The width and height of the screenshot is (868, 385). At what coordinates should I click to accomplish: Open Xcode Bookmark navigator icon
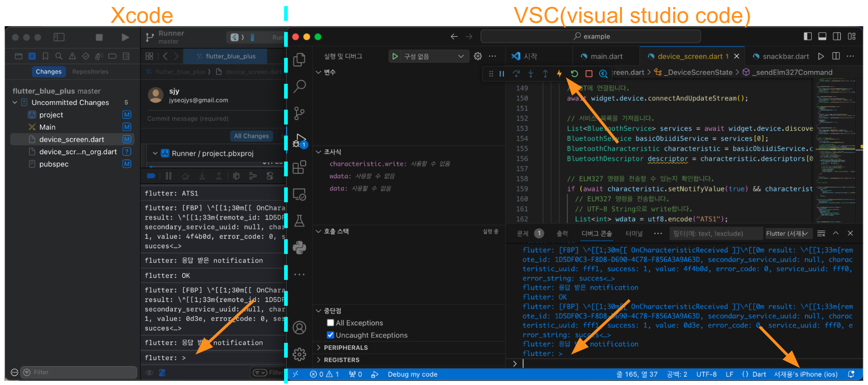pyautogui.click(x=45, y=56)
